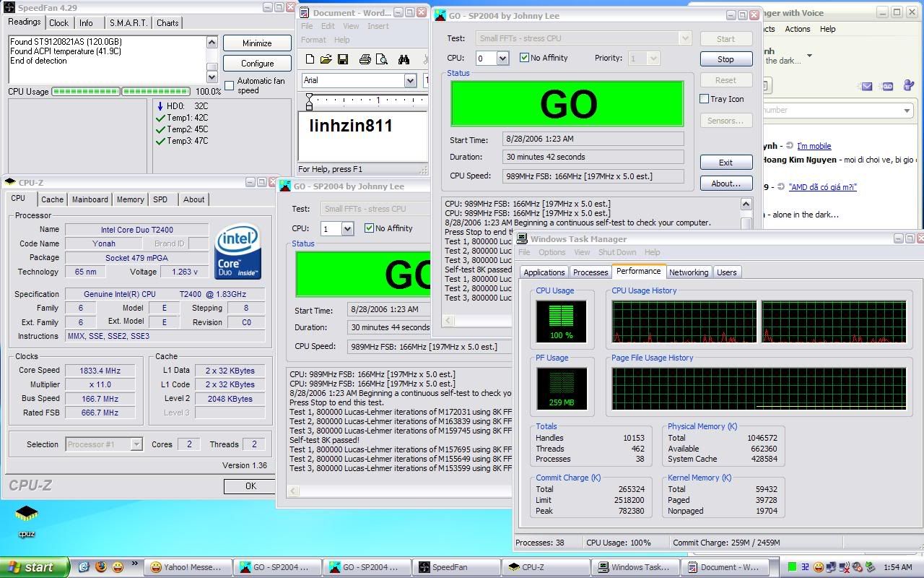924x578 pixels.
Task: Switch to the Processes tab in Task Manager
Action: pyautogui.click(x=590, y=272)
